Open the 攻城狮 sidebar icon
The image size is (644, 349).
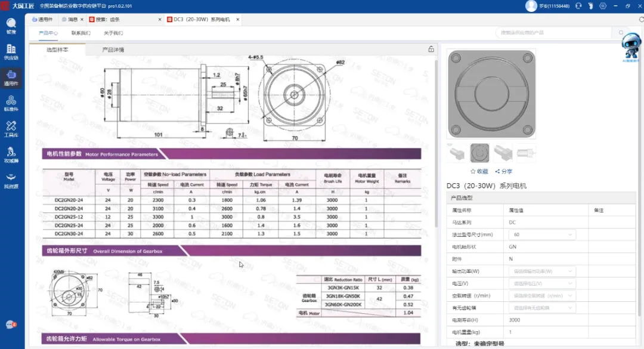point(11,155)
